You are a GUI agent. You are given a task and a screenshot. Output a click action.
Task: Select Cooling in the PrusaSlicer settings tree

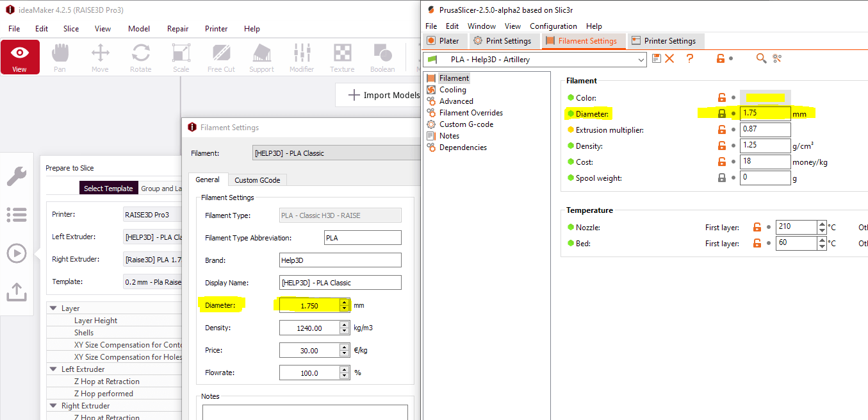tap(453, 90)
